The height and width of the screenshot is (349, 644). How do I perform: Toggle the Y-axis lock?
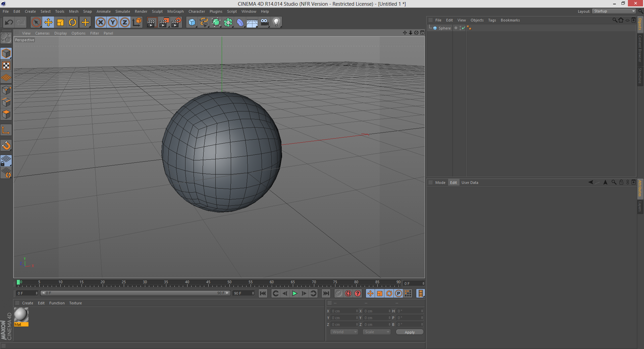tap(112, 22)
